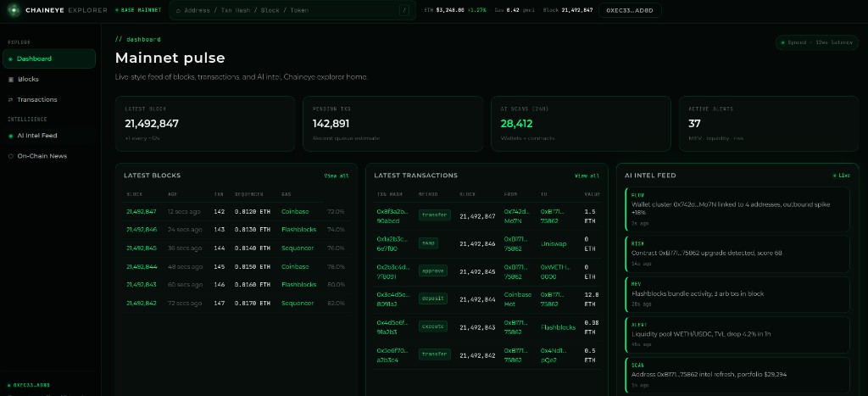Open the Active Alerts stat card

click(769, 124)
